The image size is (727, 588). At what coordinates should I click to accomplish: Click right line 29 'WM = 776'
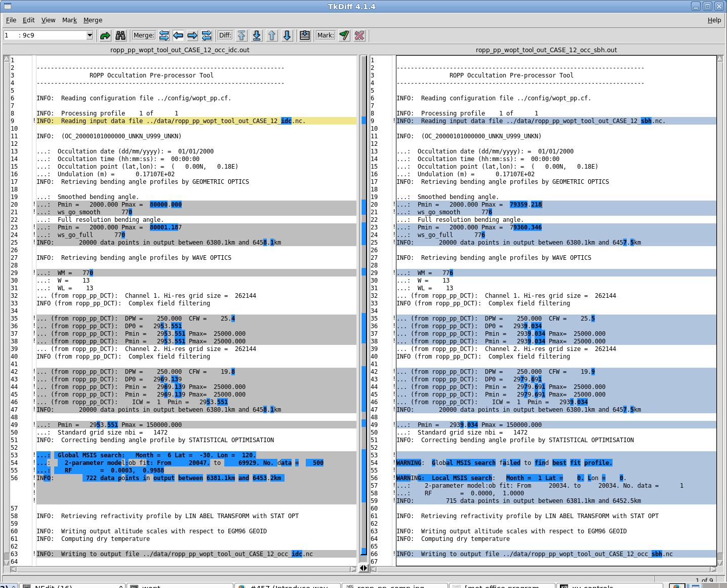coord(556,273)
